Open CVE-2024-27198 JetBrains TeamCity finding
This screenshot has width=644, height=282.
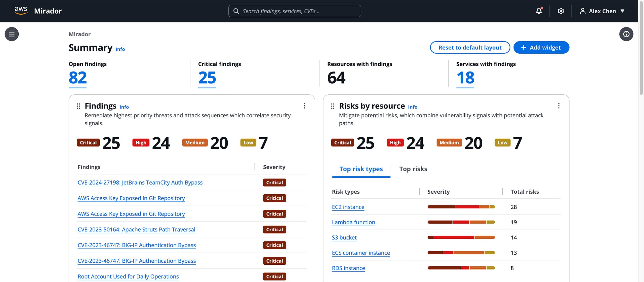pos(140,182)
